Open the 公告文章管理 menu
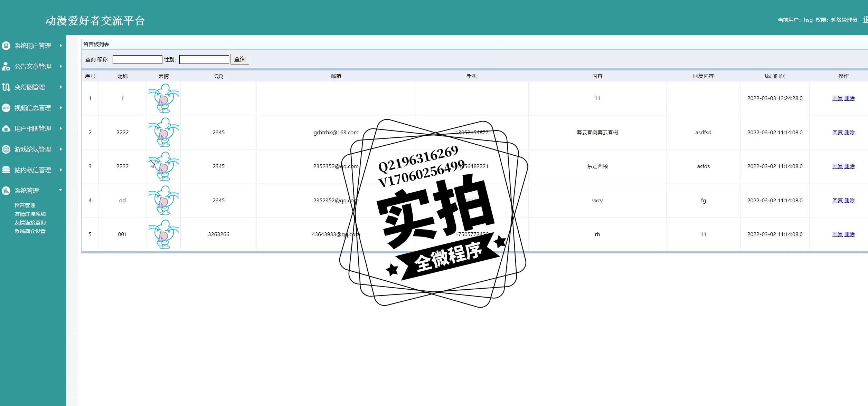The image size is (868, 406). (x=33, y=66)
